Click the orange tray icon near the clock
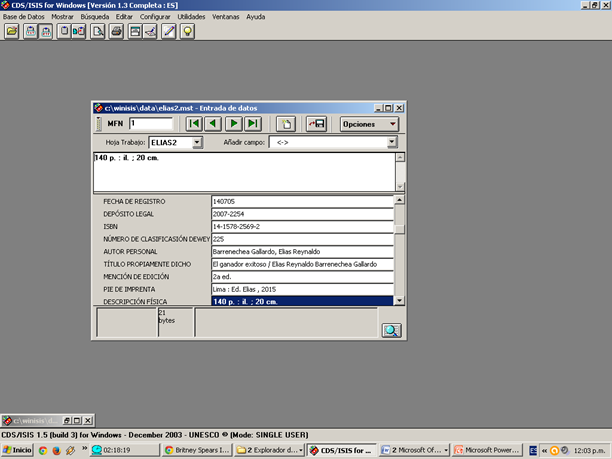 tap(554, 450)
